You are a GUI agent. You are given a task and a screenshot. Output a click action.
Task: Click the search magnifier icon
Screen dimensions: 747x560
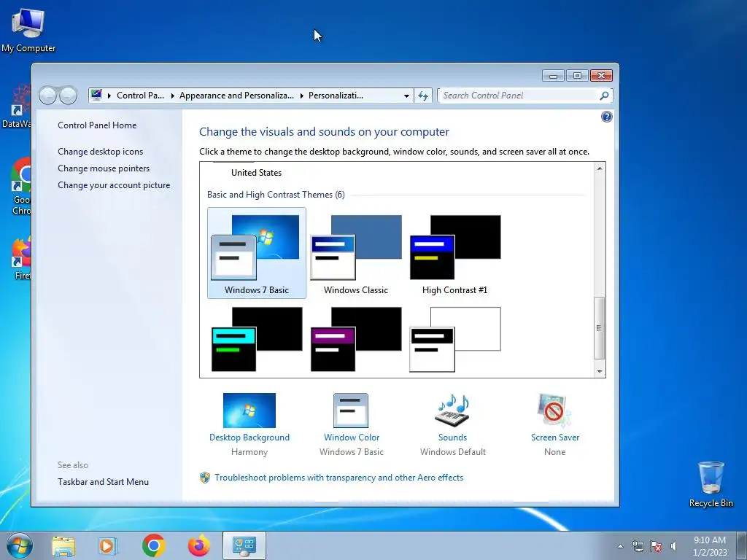coord(604,96)
